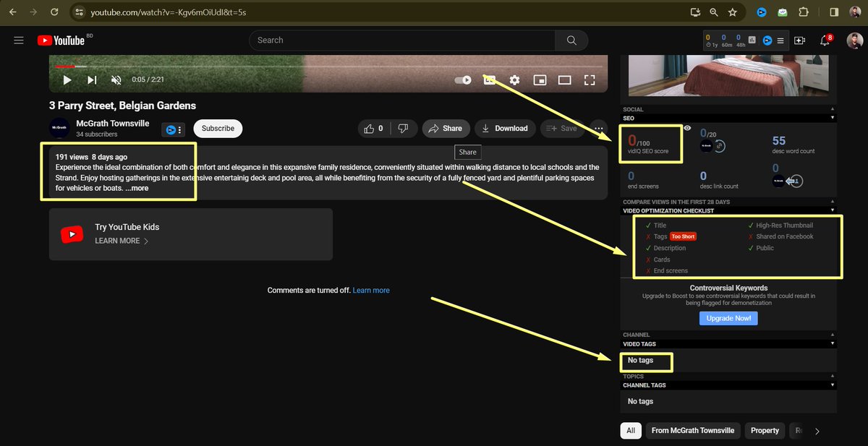Activate miniplayer mode on the video

540,80
